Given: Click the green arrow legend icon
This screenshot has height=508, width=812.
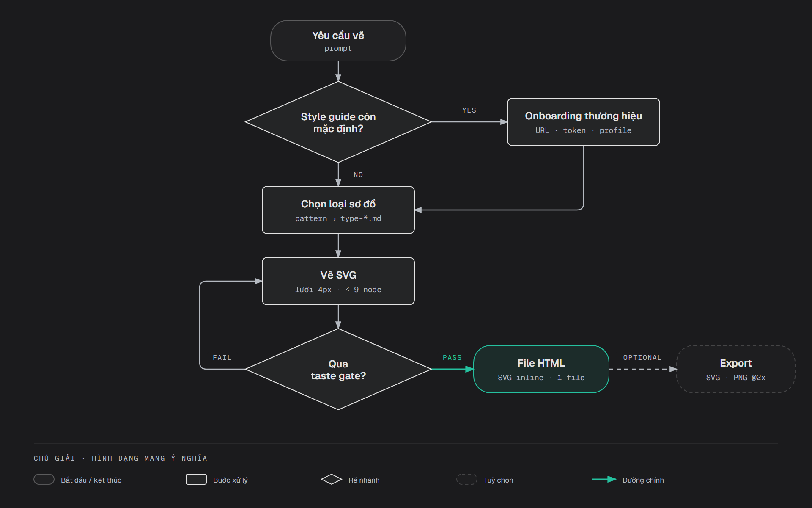Looking at the screenshot, I should (x=604, y=479).
